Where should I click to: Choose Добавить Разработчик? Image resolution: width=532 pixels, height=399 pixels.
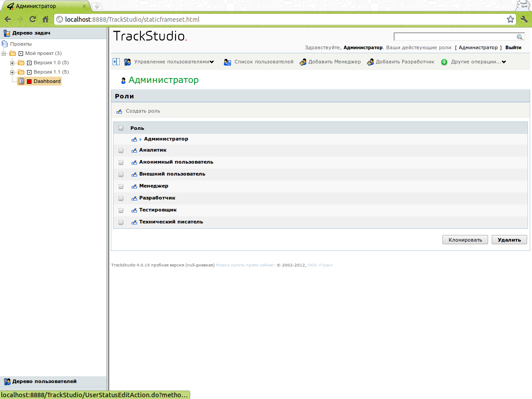[x=405, y=62]
